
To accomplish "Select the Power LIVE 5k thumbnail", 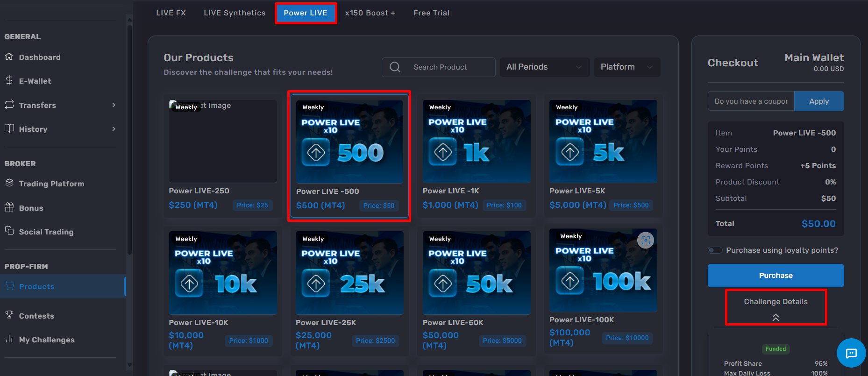I will (603, 141).
